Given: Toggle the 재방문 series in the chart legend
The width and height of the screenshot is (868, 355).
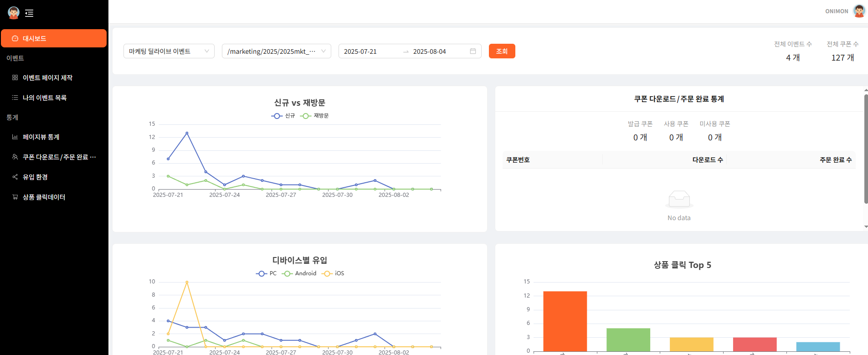Looking at the screenshot, I should [x=314, y=116].
